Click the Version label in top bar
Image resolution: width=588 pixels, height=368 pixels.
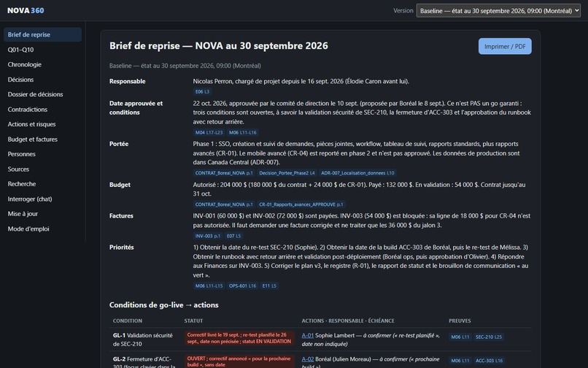(403, 10)
